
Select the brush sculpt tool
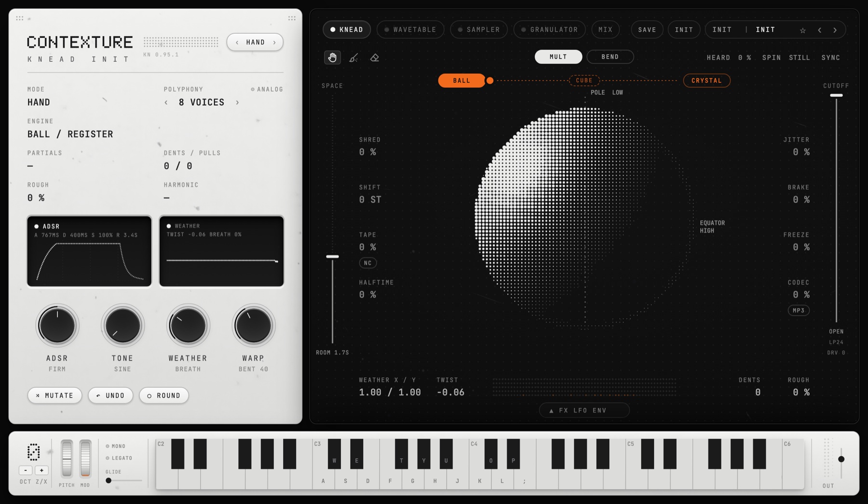pyautogui.click(x=353, y=58)
